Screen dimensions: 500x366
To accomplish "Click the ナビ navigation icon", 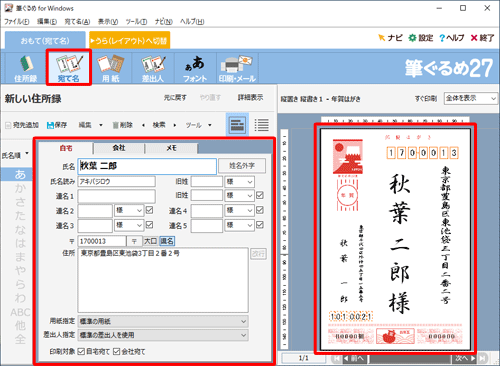I will coord(390,38).
